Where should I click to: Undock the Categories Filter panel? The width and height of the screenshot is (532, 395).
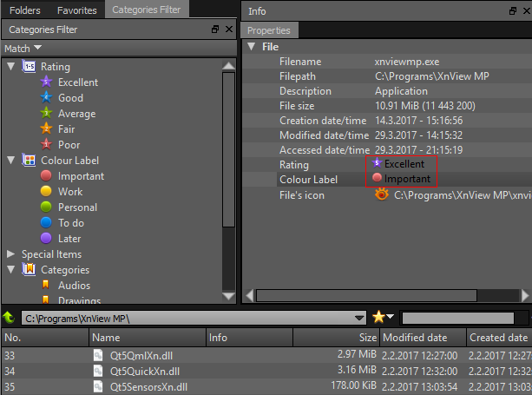[x=215, y=30]
